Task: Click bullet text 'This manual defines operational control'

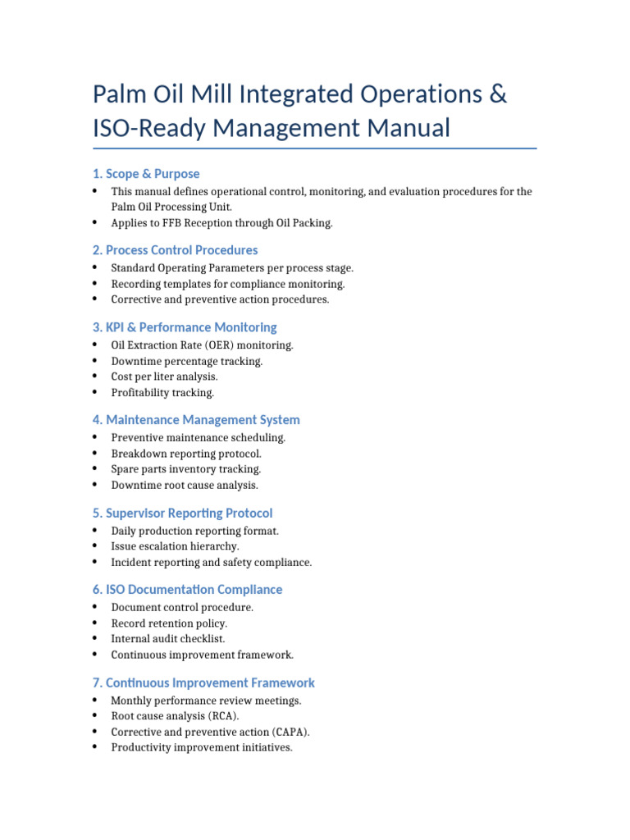Action: 208,192
